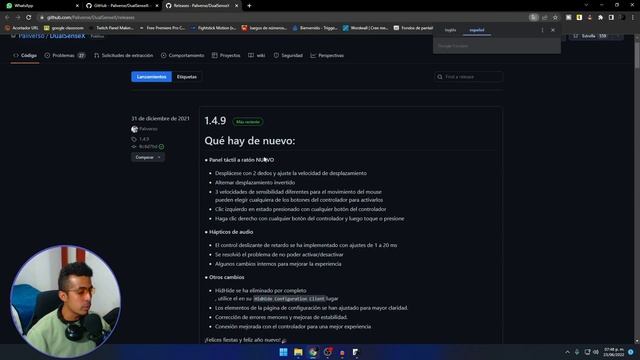Go back to the previous page
Image resolution: width=640 pixels, height=360 pixels.
7,18
